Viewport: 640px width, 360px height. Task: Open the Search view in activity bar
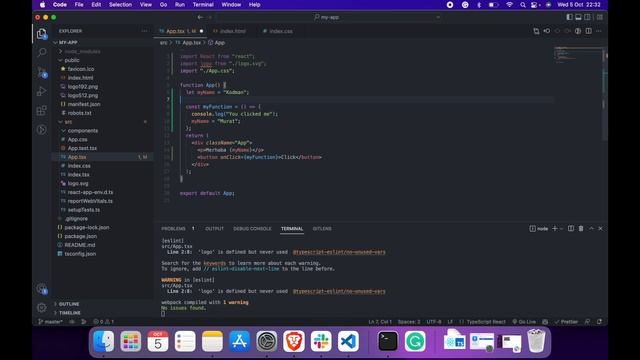[42, 52]
